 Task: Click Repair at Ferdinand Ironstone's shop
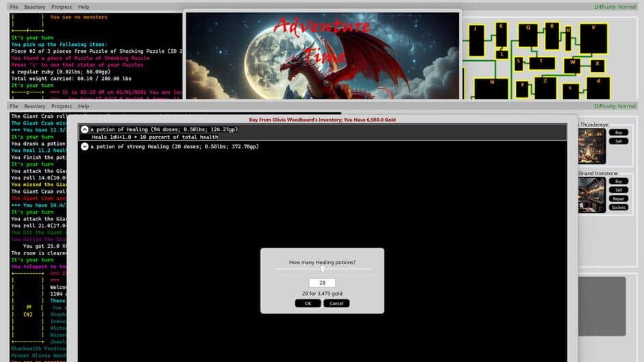[619, 198]
